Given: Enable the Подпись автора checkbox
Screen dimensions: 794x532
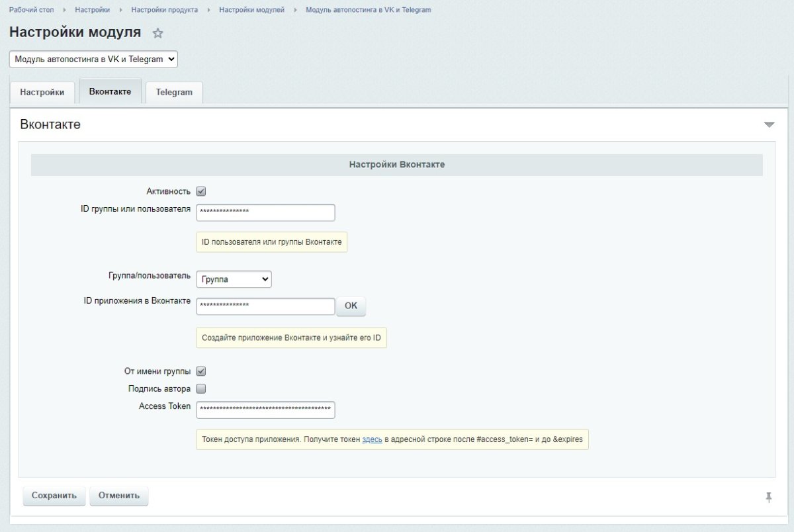Looking at the screenshot, I should tap(201, 388).
